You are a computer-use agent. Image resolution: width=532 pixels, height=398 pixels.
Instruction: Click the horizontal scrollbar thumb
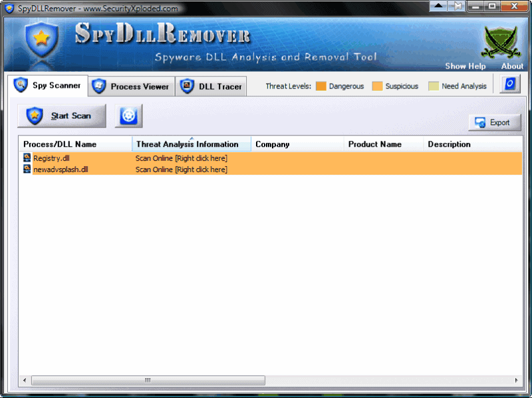pyautogui.click(x=148, y=380)
